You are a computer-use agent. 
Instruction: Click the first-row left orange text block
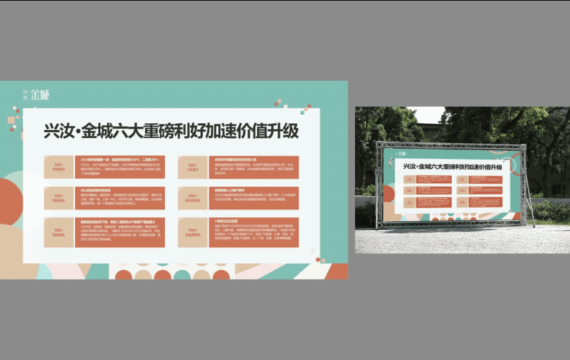[120, 167]
